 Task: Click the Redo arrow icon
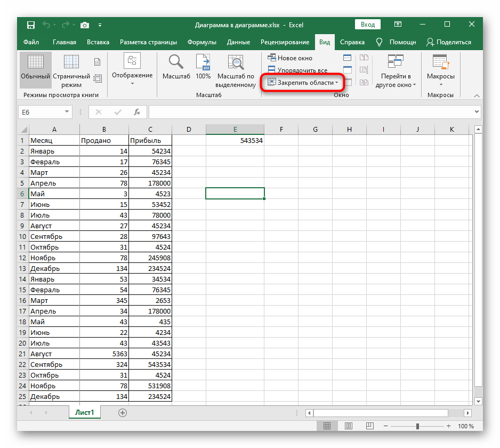(66, 25)
